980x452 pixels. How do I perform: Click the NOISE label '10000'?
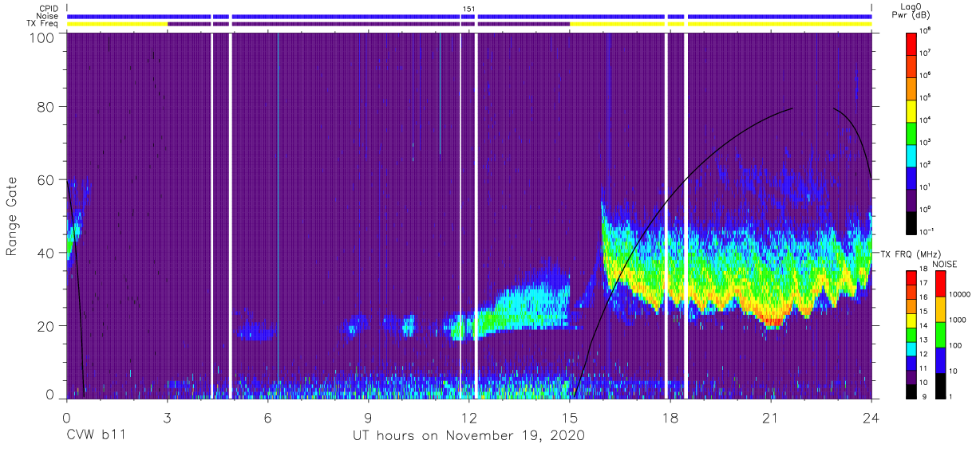962,294
